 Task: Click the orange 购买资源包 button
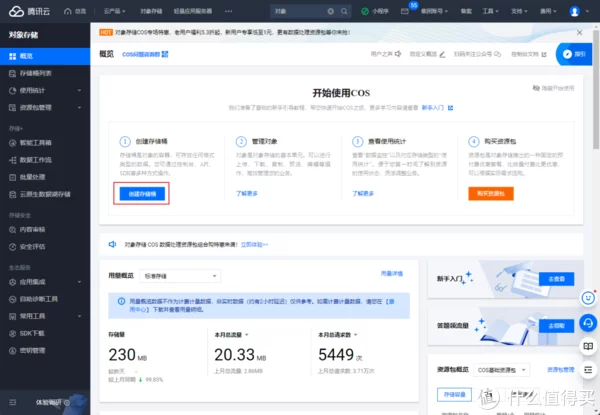pyautogui.click(x=491, y=194)
